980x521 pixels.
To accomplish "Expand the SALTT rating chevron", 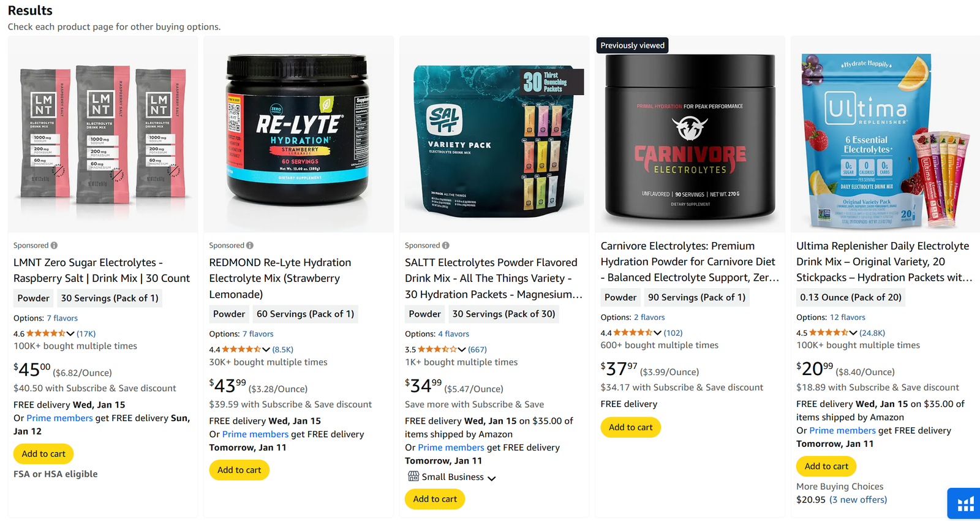I will click(x=462, y=349).
